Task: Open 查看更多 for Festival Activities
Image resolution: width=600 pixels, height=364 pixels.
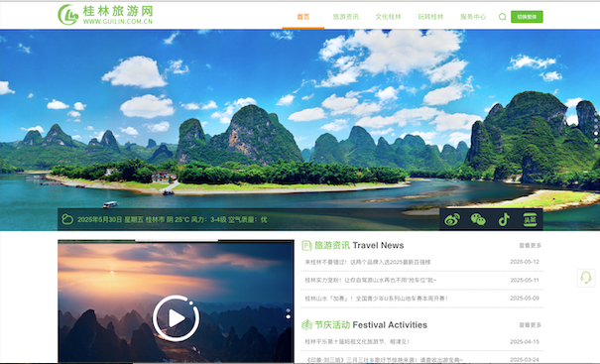Action: [530, 325]
